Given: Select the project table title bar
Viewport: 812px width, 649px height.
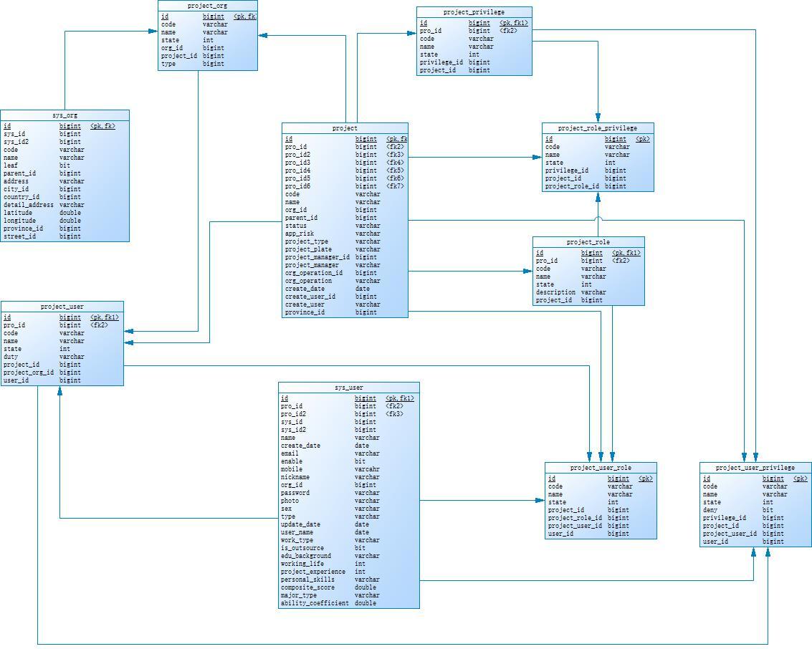Looking at the screenshot, I should pos(345,128).
